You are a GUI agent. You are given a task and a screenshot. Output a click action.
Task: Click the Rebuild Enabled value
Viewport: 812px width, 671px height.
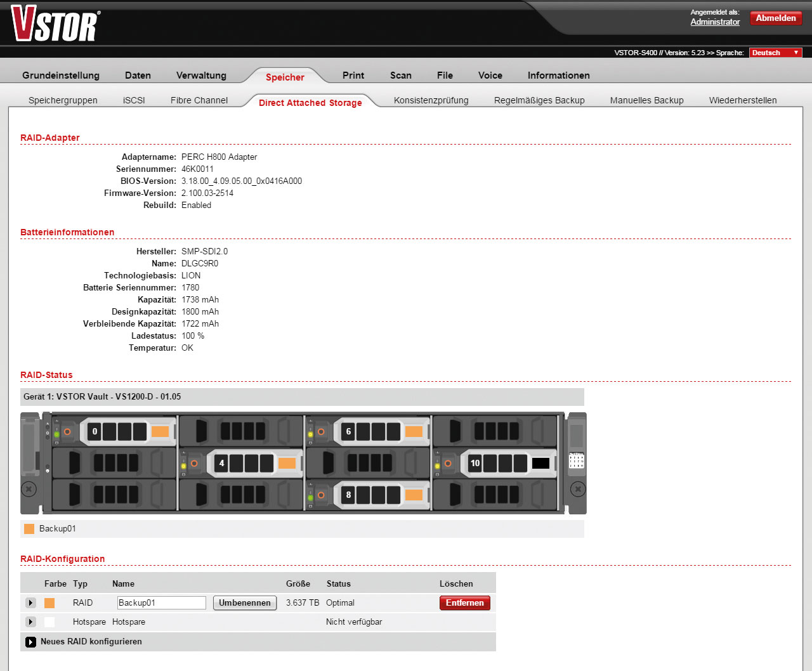pyautogui.click(x=196, y=205)
